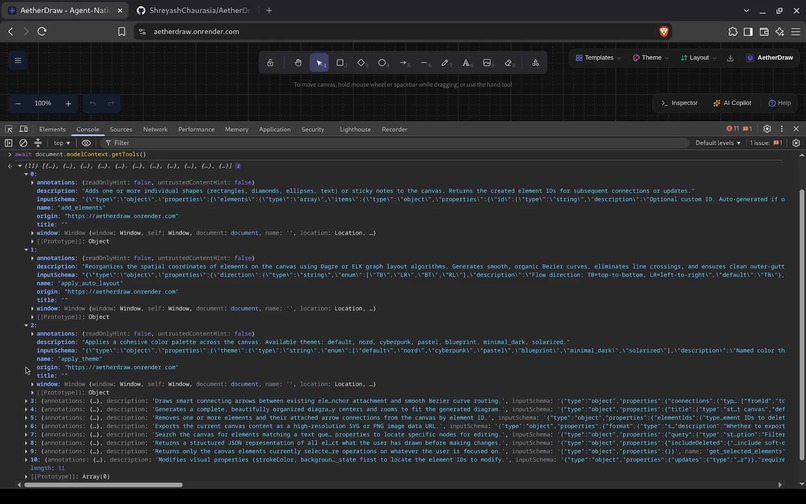Open the DevTools three-dot menu
The image size is (806, 504).
(x=782, y=129)
